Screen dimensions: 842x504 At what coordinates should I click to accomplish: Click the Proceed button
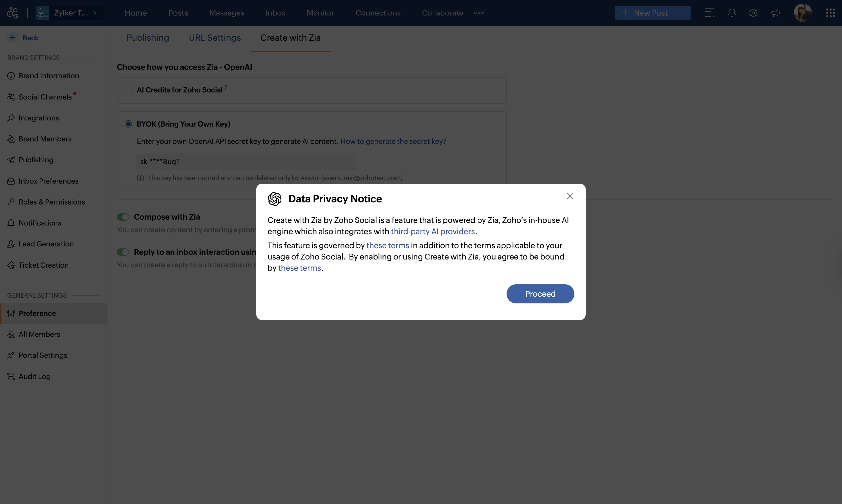pos(540,294)
